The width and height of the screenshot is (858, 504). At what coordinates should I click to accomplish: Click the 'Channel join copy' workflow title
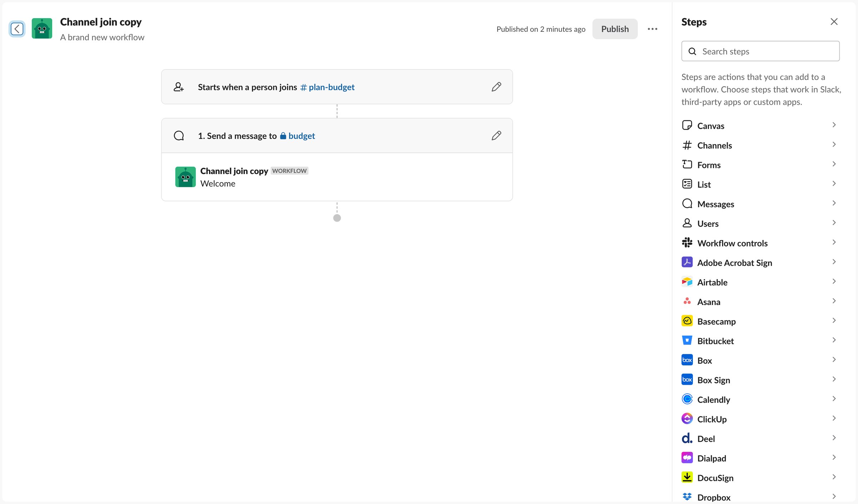(x=101, y=22)
